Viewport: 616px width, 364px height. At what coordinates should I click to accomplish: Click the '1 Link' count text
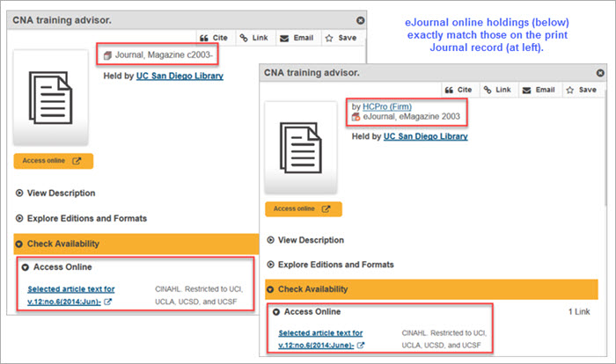coord(579,312)
